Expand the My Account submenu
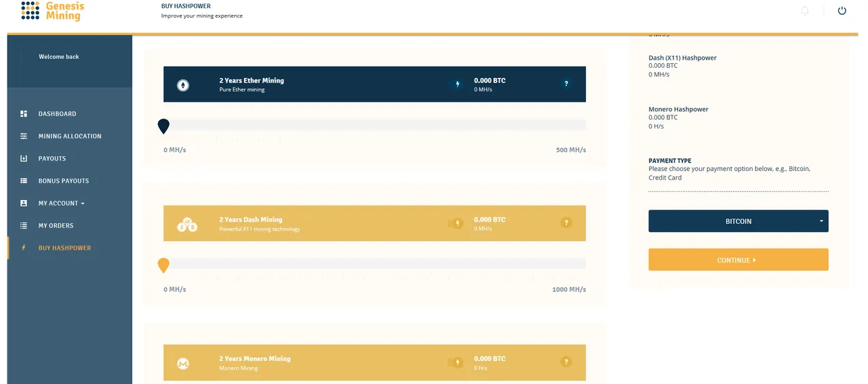868x384 pixels. (62, 204)
